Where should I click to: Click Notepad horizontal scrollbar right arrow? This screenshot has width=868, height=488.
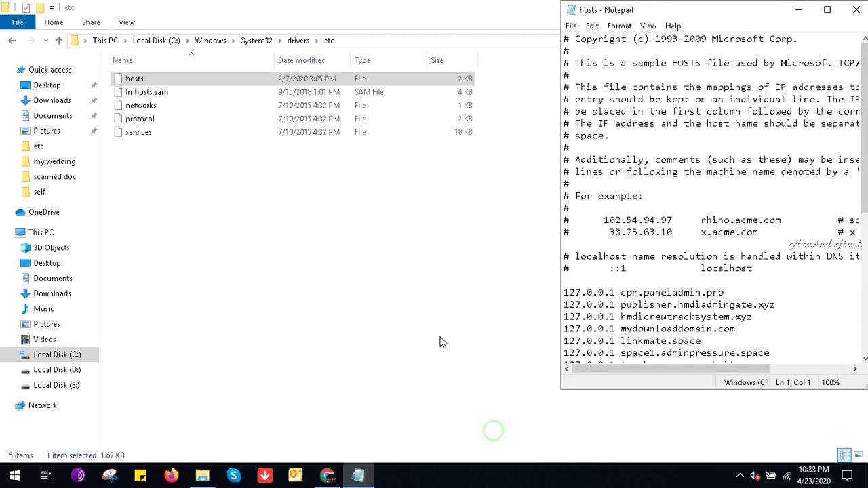[x=854, y=369]
